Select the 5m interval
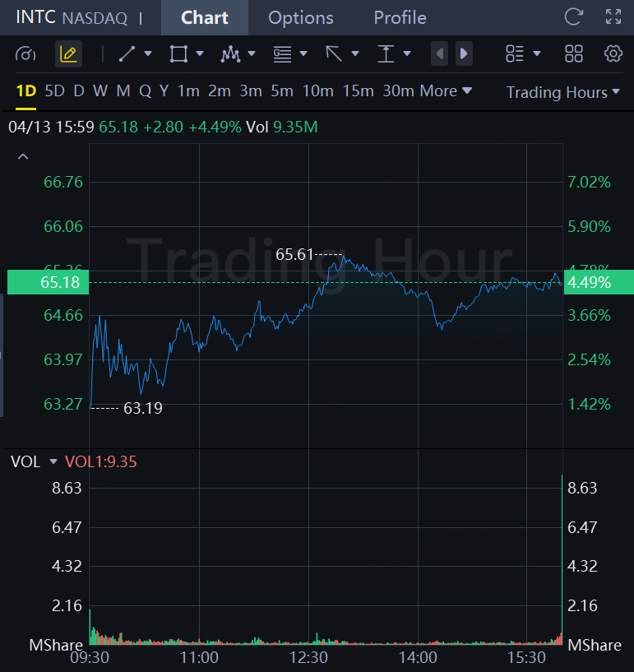 coord(282,91)
